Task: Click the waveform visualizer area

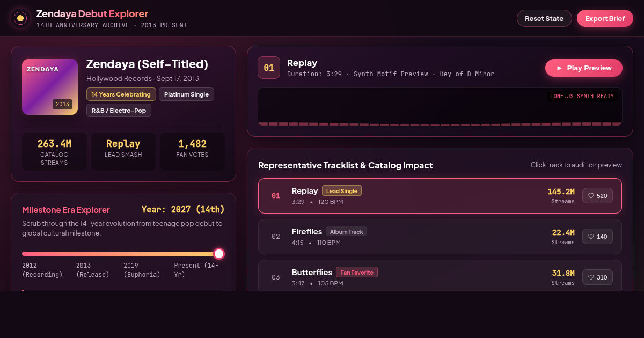Action: tap(440, 107)
